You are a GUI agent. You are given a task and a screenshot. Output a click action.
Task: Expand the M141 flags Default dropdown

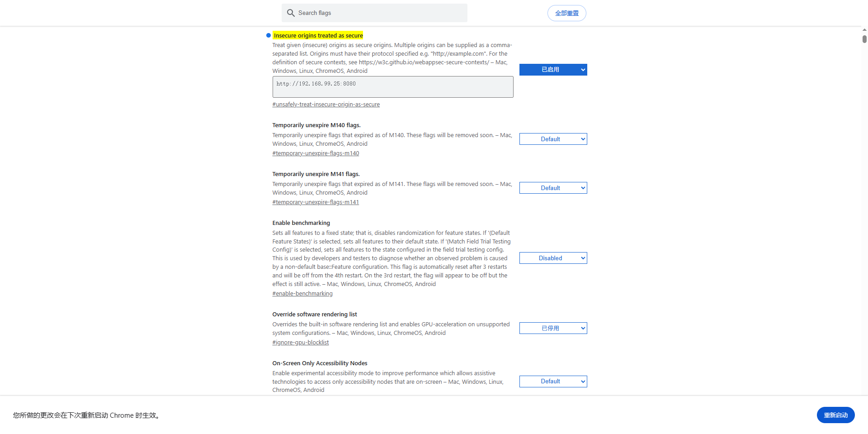pos(553,188)
